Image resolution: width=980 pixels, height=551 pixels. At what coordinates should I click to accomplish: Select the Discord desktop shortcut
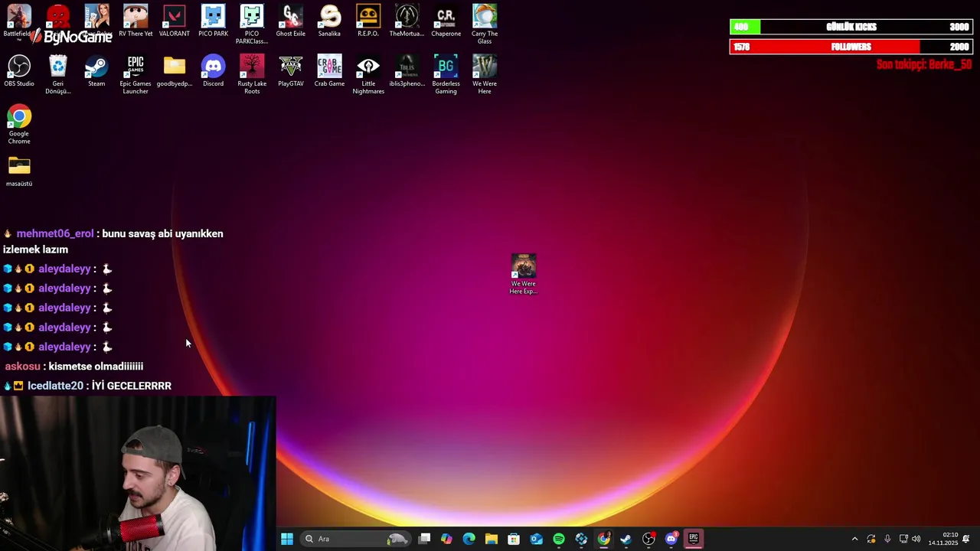click(213, 70)
